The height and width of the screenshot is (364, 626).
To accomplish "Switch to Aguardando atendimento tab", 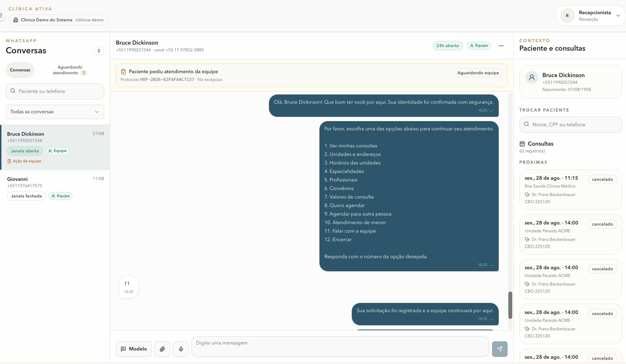I will point(70,70).
